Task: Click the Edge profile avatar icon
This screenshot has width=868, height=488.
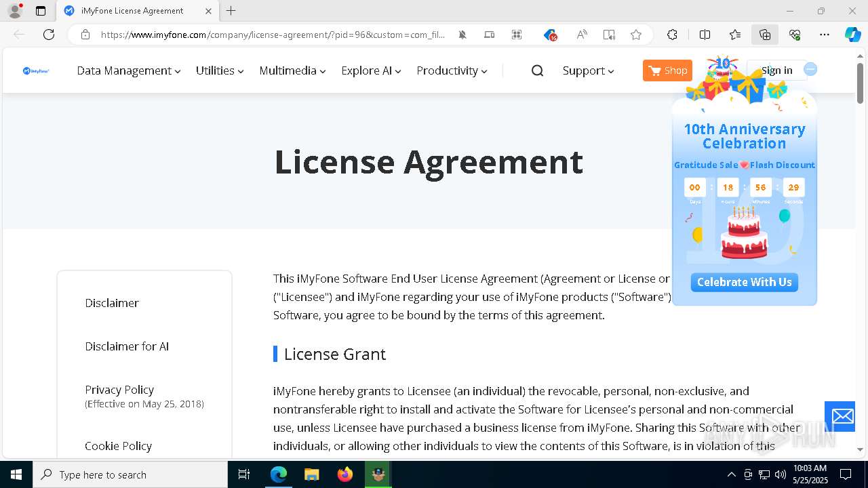Action: [x=15, y=11]
